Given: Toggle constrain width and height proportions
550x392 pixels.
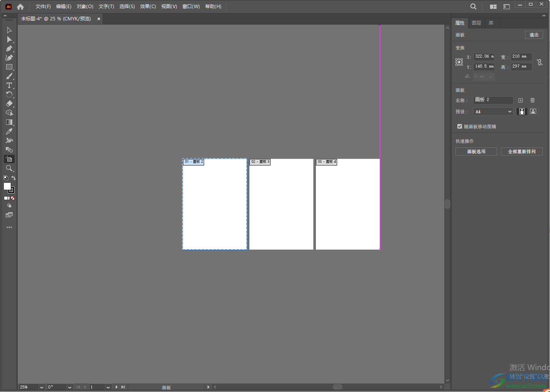Looking at the screenshot, I should click(x=540, y=62).
